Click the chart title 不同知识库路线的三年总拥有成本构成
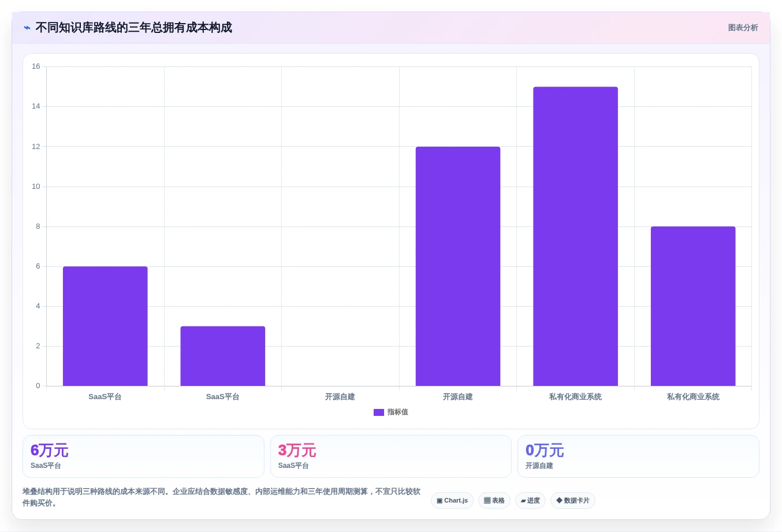 [x=134, y=28]
